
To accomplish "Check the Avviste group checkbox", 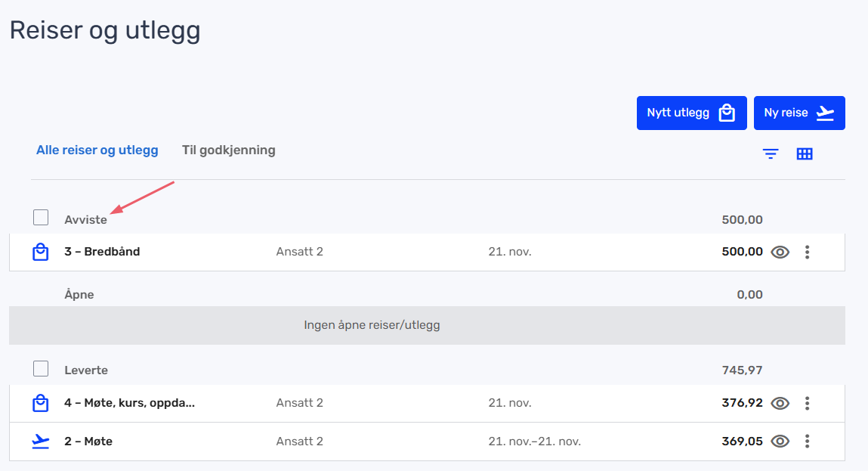I will tap(41, 218).
